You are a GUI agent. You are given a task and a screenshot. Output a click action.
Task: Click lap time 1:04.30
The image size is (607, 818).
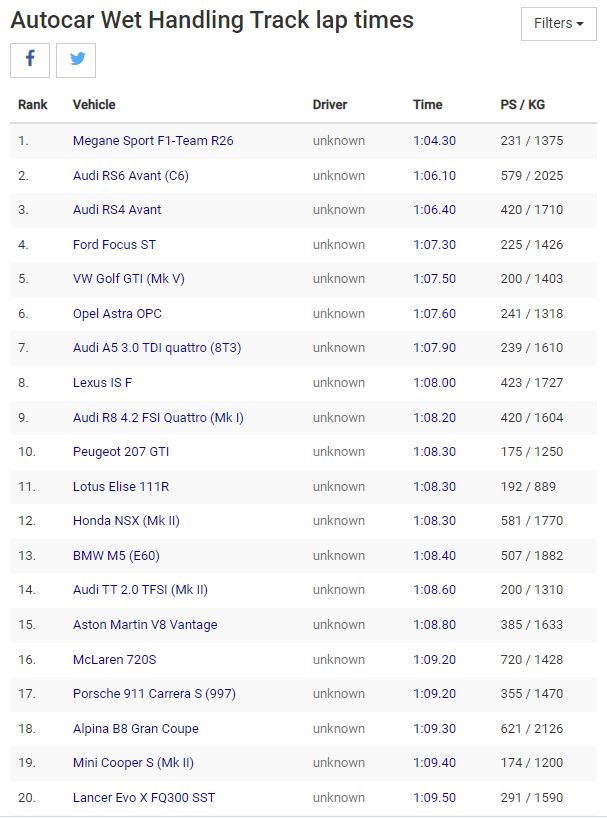click(434, 141)
